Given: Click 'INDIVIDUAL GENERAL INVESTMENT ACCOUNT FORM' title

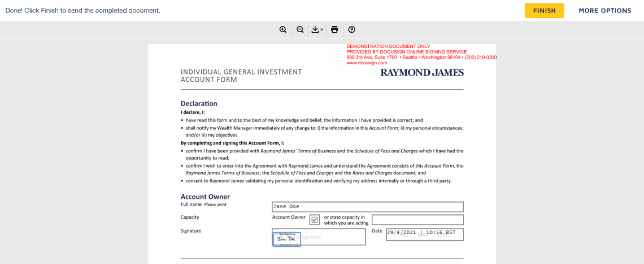Looking at the screenshot, I should click(241, 76).
